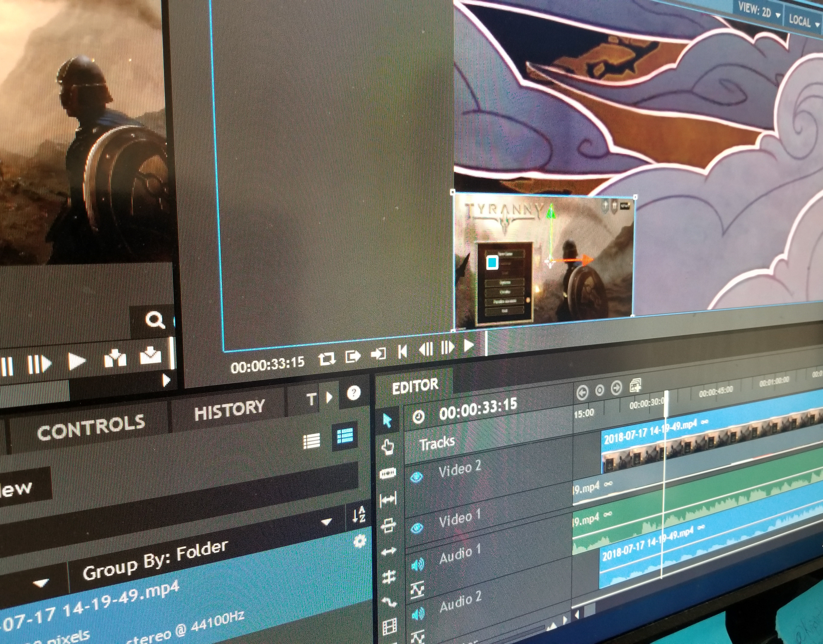Select the EDITOR tab
The height and width of the screenshot is (644, 823).
tap(415, 387)
